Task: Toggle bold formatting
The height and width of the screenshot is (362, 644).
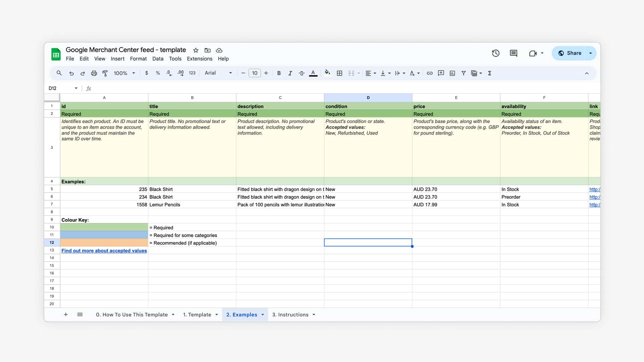Action: pyautogui.click(x=279, y=73)
